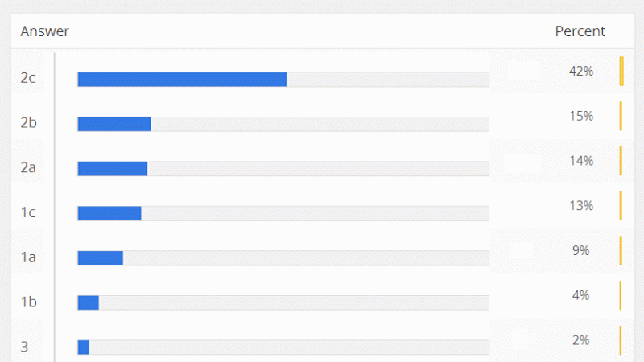The image size is (644, 362).
Task: Click the 9% percent value
Action: (x=580, y=250)
